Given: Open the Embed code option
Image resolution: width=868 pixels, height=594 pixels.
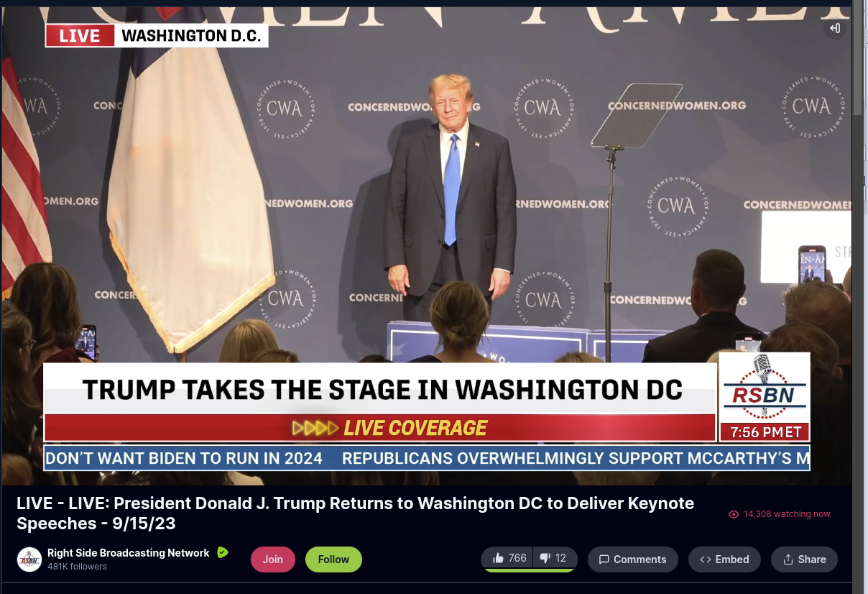Looking at the screenshot, I should pos(724,559).
